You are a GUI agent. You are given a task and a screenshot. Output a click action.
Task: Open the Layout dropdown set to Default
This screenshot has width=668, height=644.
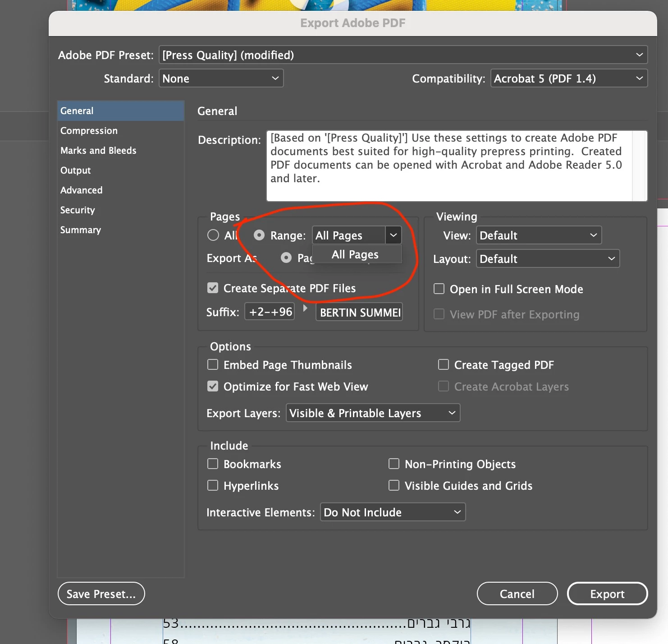pyautogui.click(x=548, y=259)
